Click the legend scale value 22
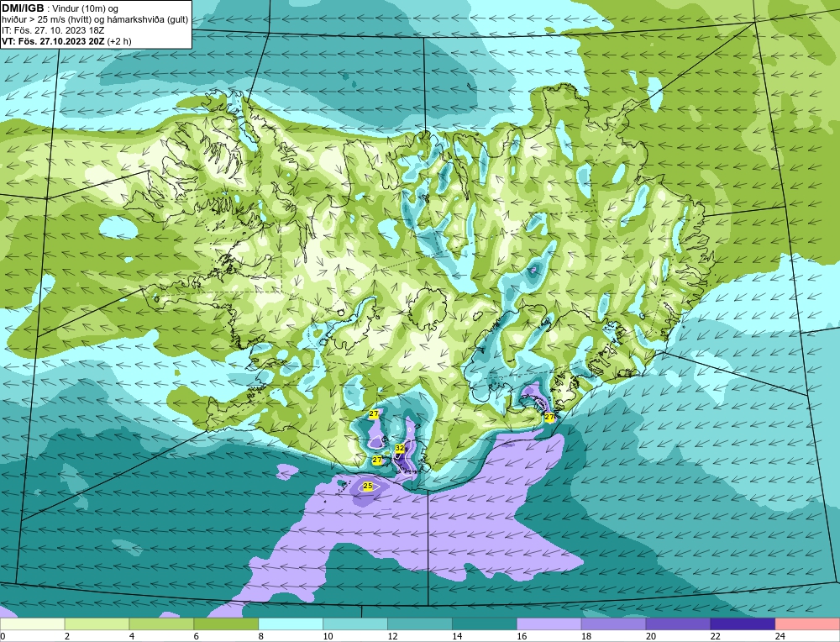Viewport: 840px width, 642px height. pyautogui.click(x=715, y=636)
